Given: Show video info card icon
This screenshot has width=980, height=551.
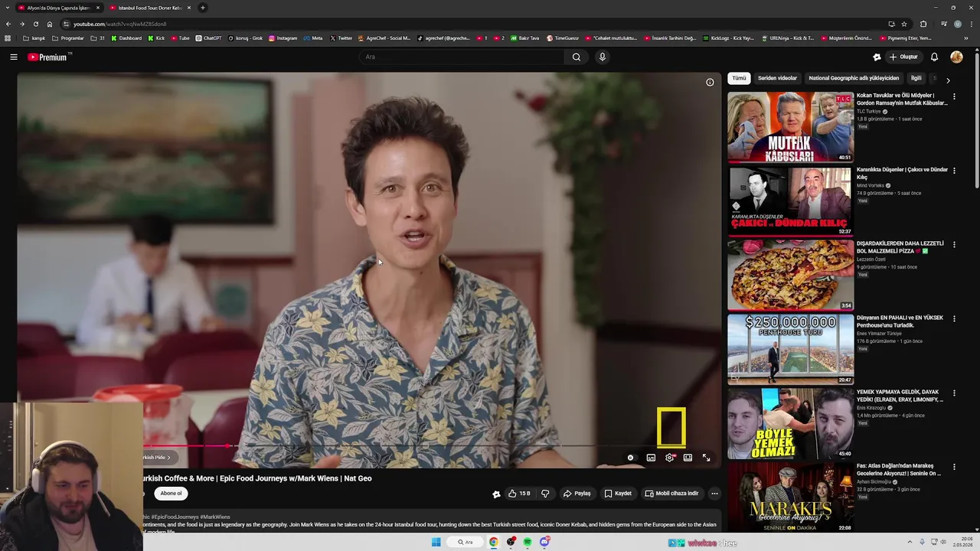Looking at the screenshot, I should [710, 82].
